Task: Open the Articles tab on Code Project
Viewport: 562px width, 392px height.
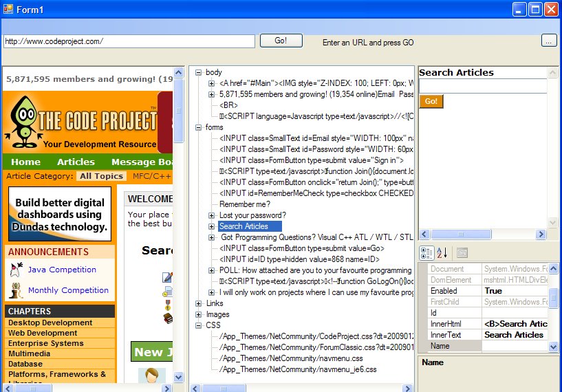Action: (x=76, y=162)
